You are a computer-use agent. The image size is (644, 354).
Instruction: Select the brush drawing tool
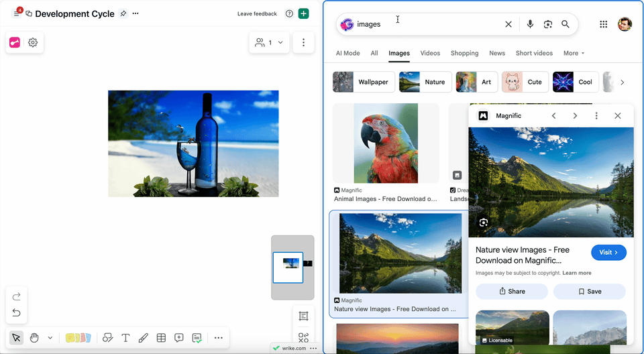click(143, 338)
